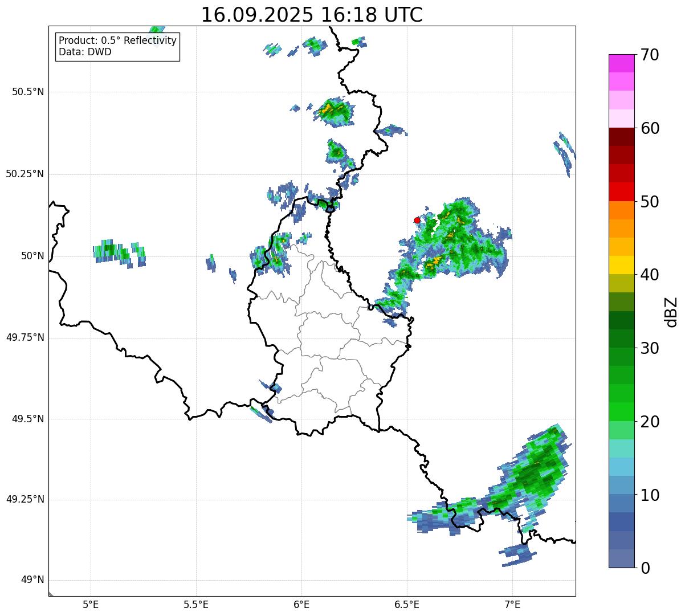
Task: Click the red station marker dot
Action: (x=417, y=220)
